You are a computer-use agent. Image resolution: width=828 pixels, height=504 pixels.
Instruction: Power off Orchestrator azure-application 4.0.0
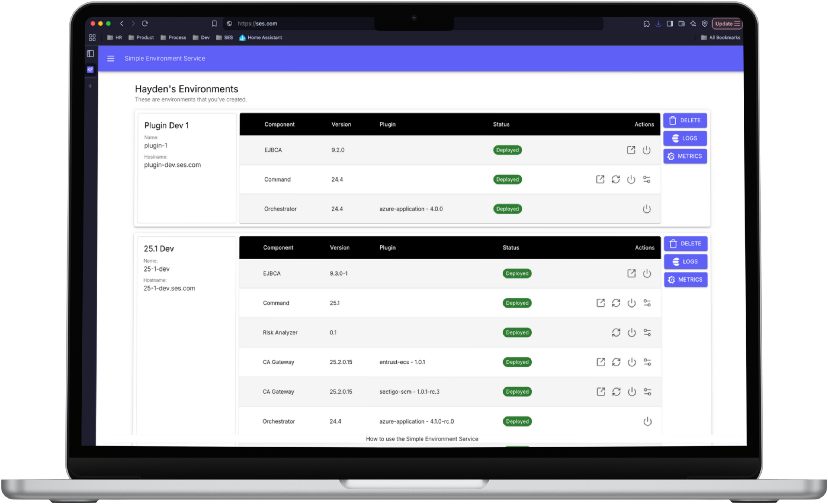(647, 209)
